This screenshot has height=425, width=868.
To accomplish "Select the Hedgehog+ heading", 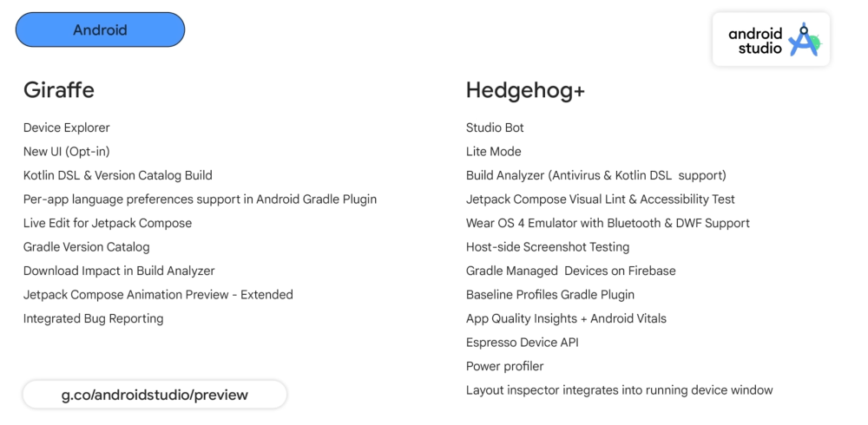I will pyautogui.click(x=525, y=89).
